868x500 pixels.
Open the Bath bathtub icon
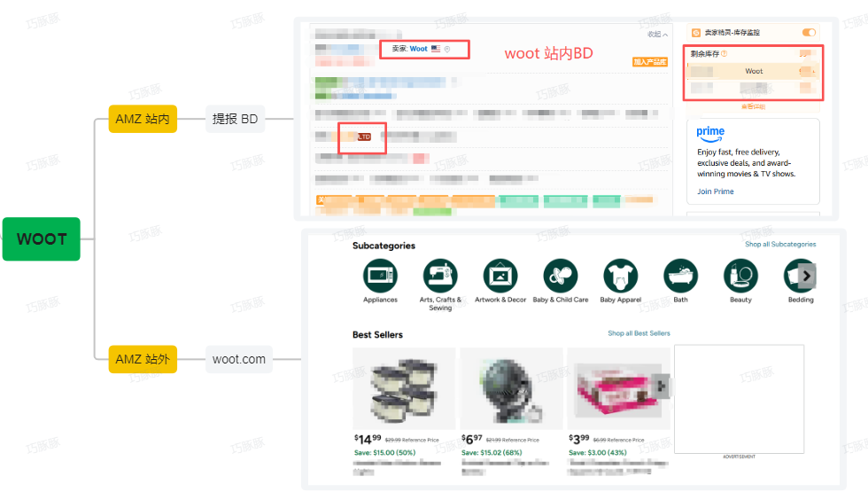pyautogui.click(x=680, y=276)
